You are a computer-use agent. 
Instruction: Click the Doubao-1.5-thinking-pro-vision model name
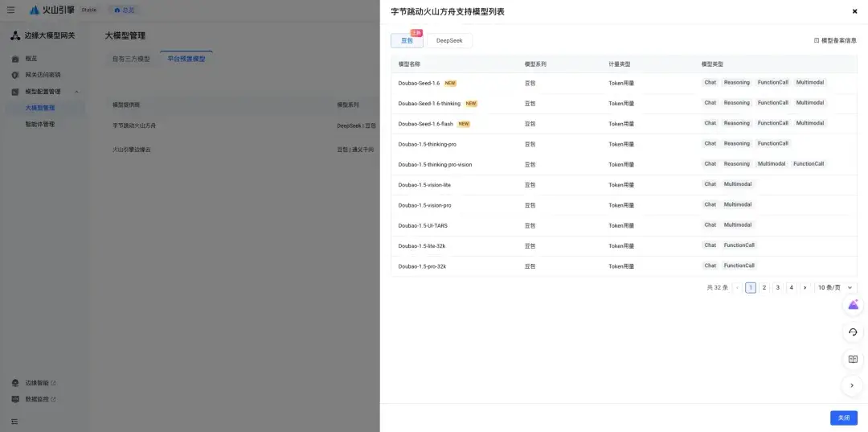435,164
